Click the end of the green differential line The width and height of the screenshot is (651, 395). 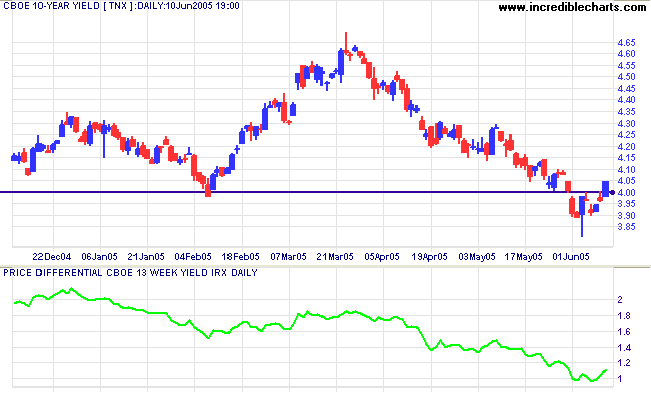[x=606, y=370]
